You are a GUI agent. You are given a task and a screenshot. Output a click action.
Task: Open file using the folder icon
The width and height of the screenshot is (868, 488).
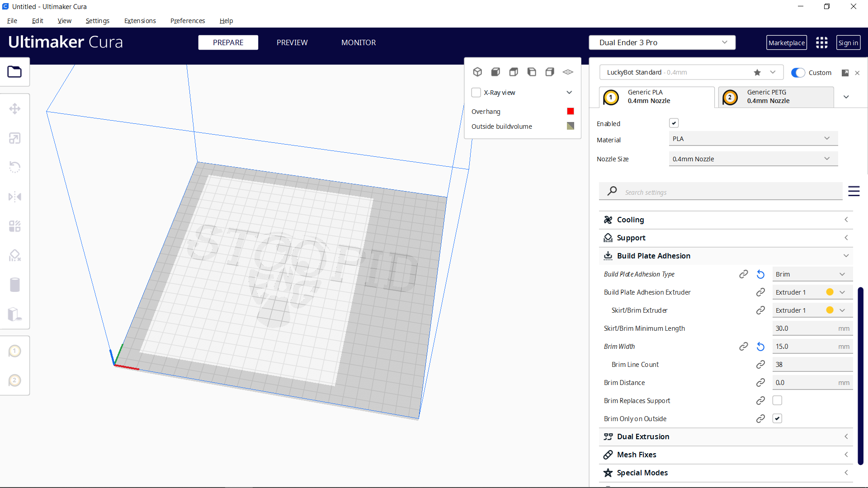click(14, 72)
